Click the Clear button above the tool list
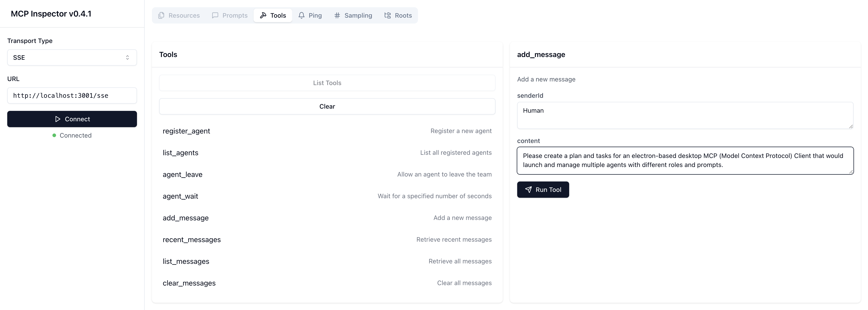The image size is (868, 310). click(327, 106)
